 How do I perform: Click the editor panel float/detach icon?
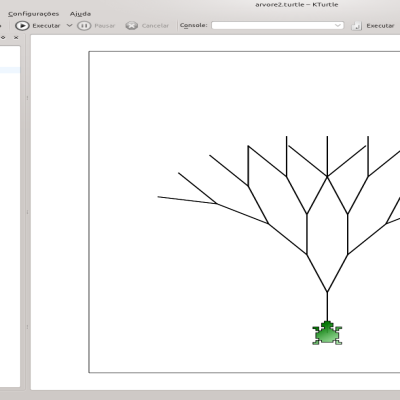pos(3,38)
